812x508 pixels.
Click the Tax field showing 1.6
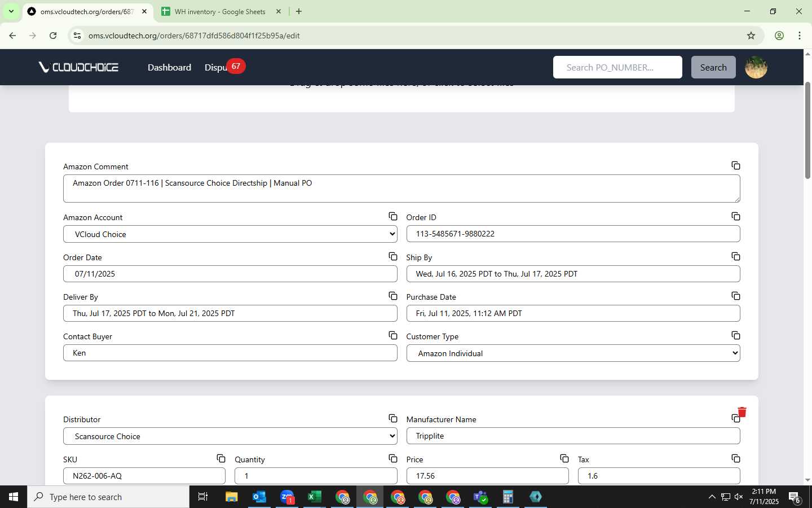[x=659, y=476]
